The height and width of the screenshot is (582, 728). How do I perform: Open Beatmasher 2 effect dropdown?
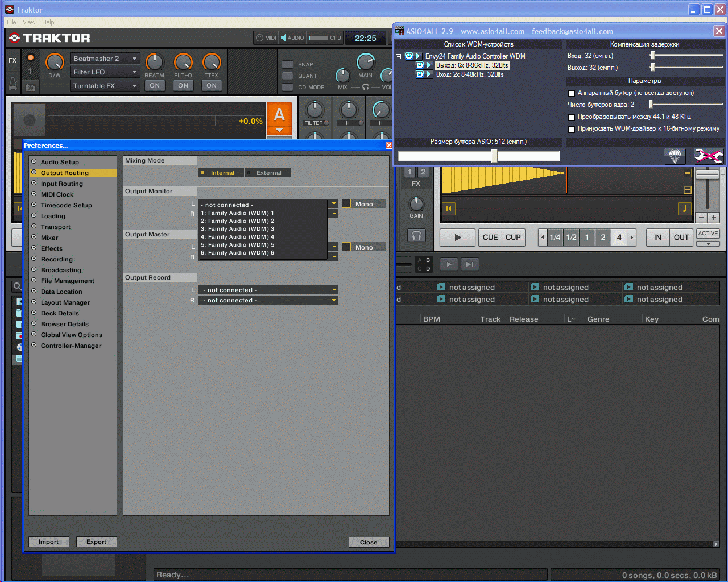click(x=105, y=59)
